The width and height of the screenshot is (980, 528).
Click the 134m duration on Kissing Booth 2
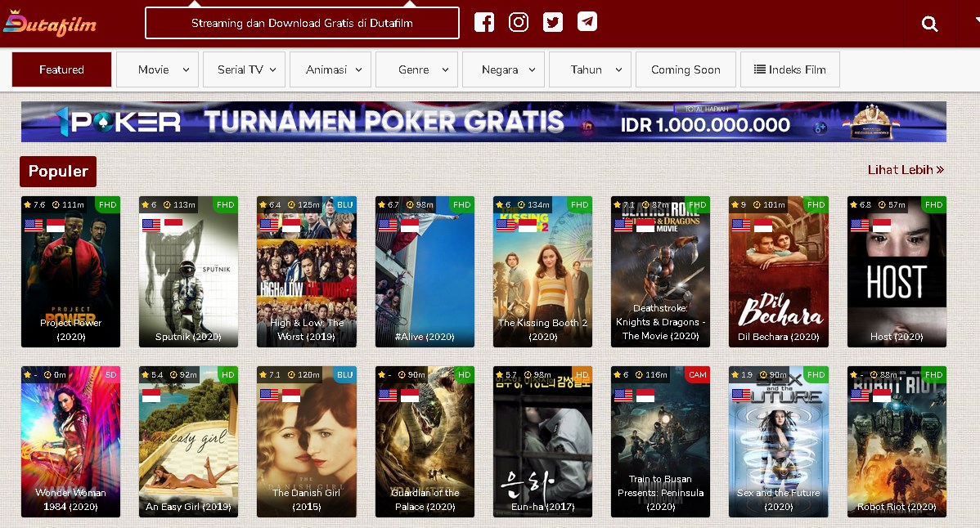(x=533, y=204)
